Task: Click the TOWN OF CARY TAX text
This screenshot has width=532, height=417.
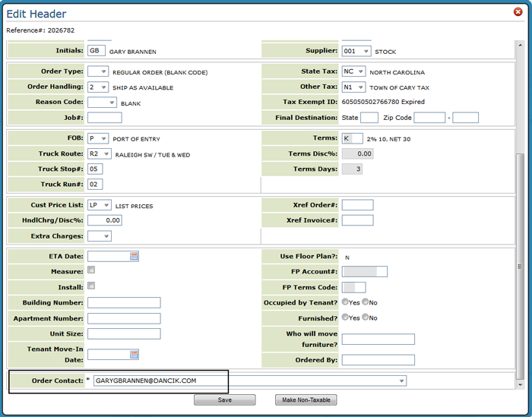Action: click(x=399, y=88)
